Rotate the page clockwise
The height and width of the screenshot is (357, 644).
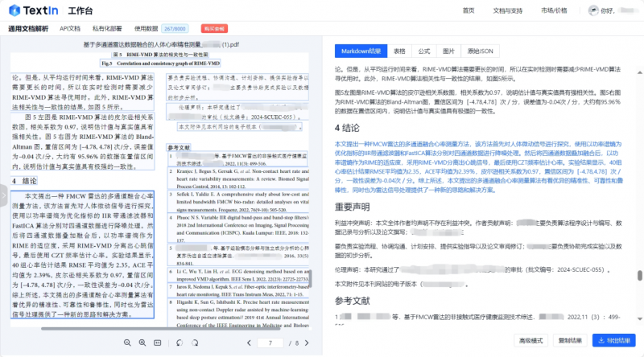(195, 343)
